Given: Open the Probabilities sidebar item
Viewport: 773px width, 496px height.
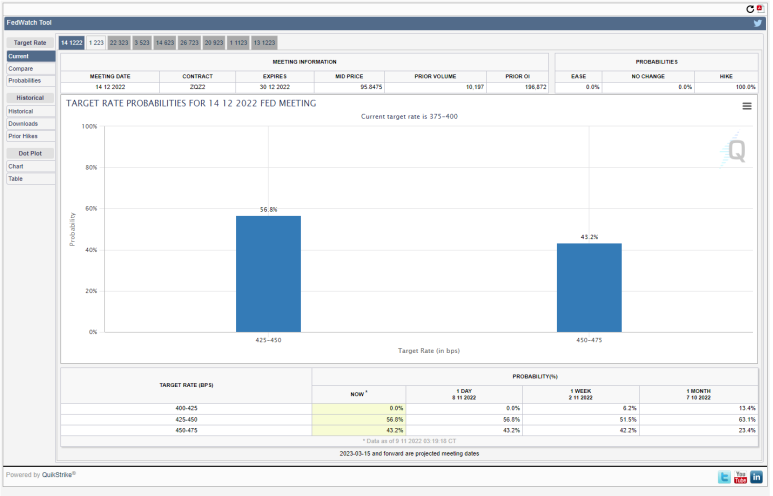Looking at the screenshot, I should (x=31, y=80).
